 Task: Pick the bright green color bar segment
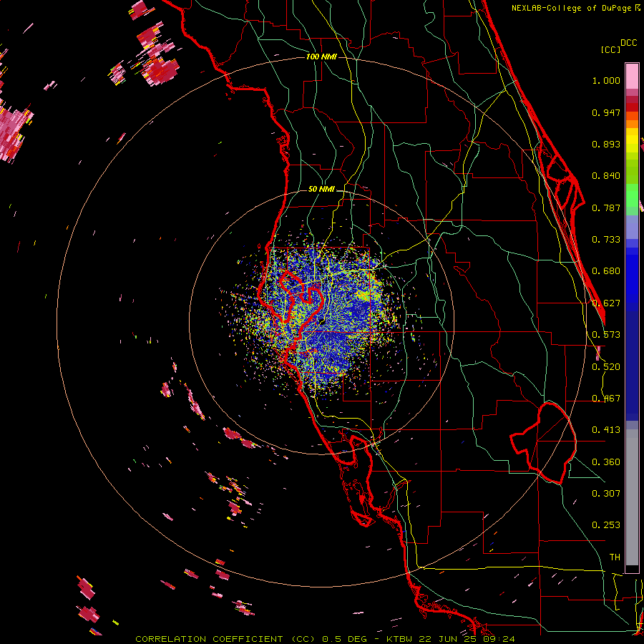click(x=632, y=195)
